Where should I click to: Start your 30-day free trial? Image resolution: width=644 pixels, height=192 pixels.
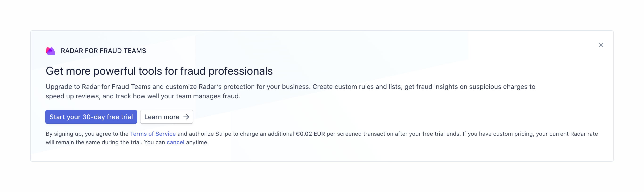click(x=91, y=117)
